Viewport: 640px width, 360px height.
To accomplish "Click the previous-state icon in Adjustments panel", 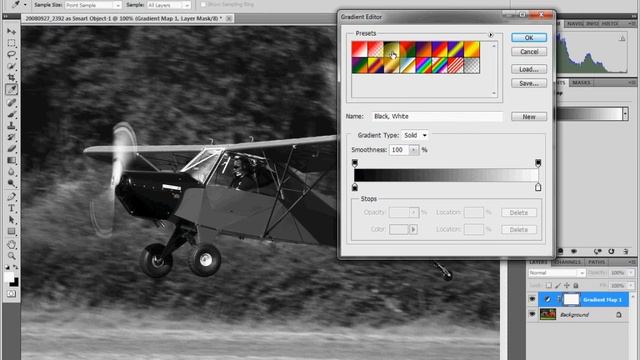I will coord(598,251).
